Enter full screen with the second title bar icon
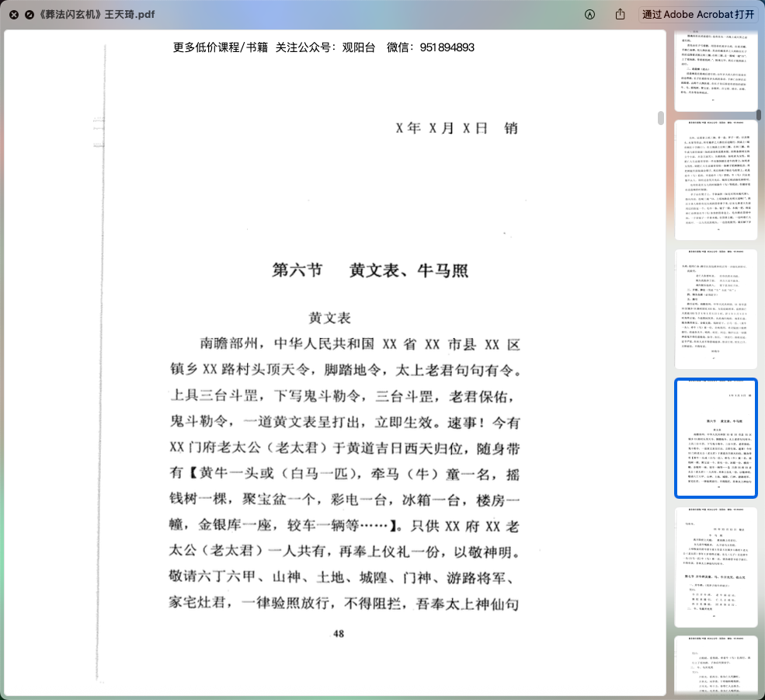765x700 pixels. click(29, 15)
